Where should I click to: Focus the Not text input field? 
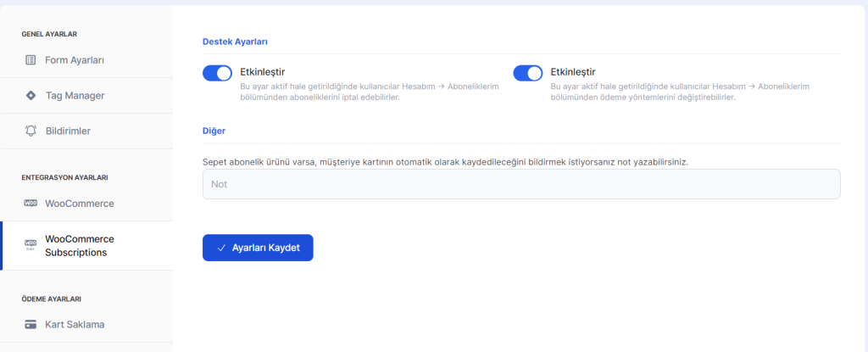(x=520, y=184)
